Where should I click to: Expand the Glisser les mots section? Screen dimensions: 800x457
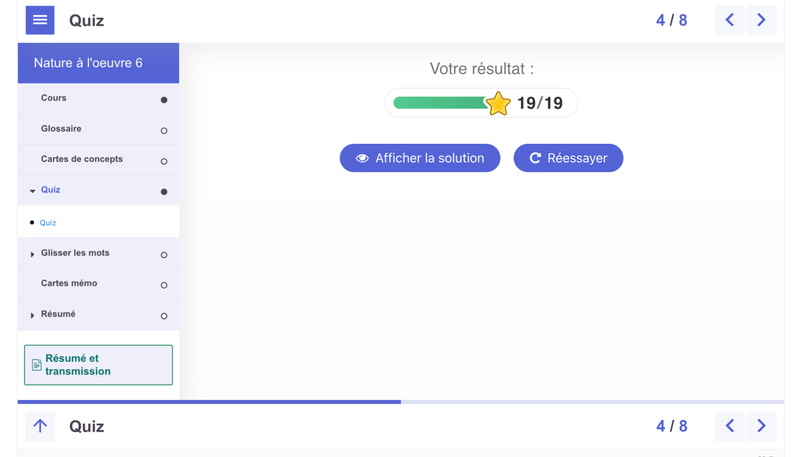point(33,254)
